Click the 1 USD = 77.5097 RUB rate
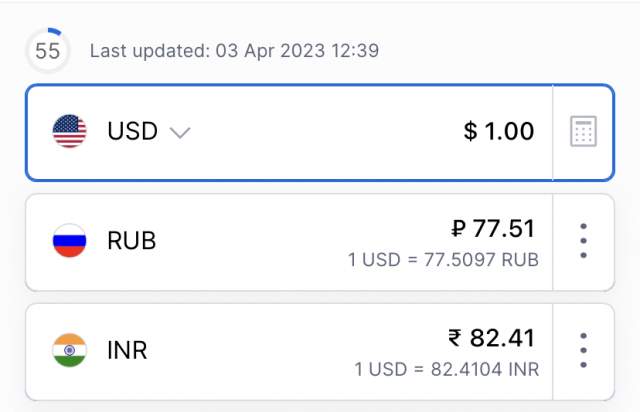The image size is (640, 412). pos(443,260)
